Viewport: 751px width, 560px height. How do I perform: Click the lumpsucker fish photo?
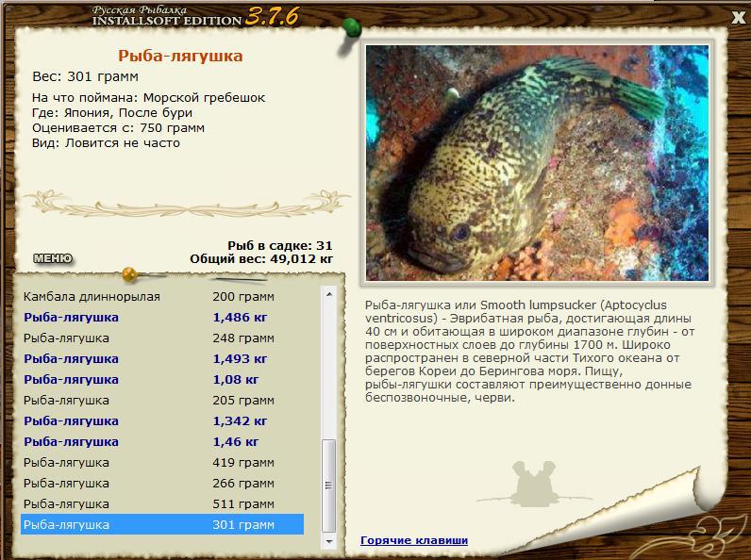click(537, 163)
